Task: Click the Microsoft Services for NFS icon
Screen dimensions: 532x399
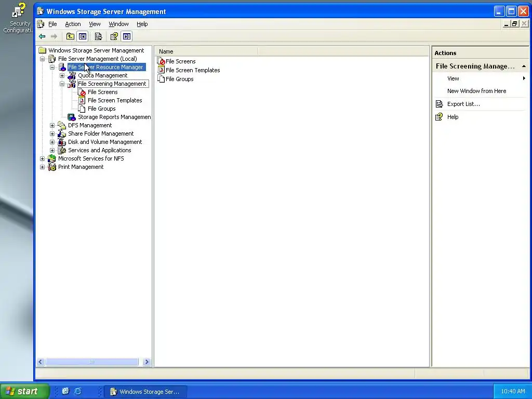Action: point(52,158)
